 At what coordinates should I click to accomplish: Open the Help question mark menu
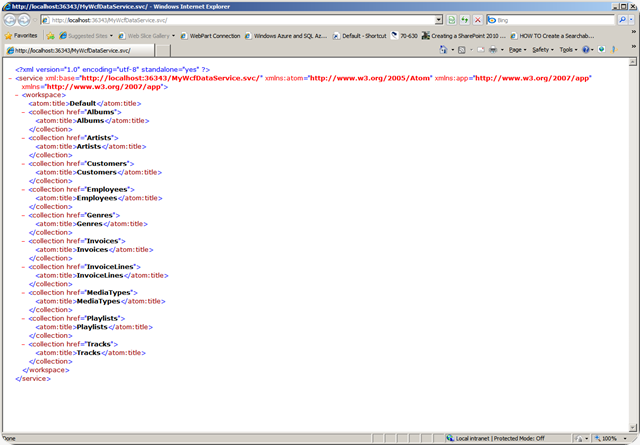pyautogui.click(x=588, y=50)
